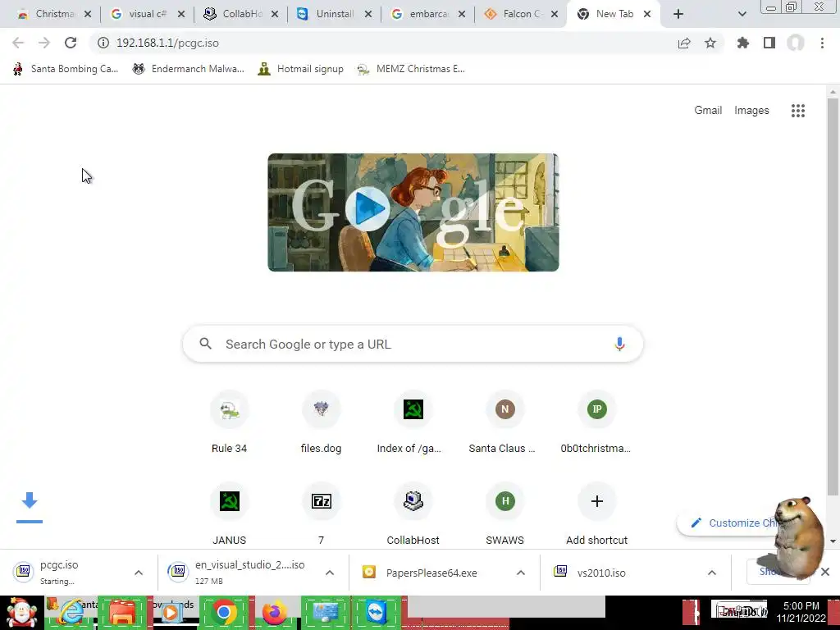Open 0b0tchristma... shortcut
Screen dimensions: 840x630
pos(597,423)
